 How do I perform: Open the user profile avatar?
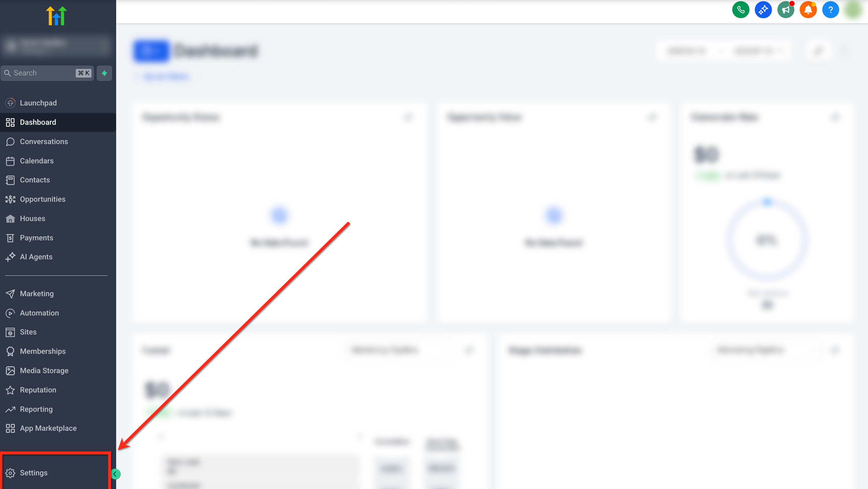[853, 10]
